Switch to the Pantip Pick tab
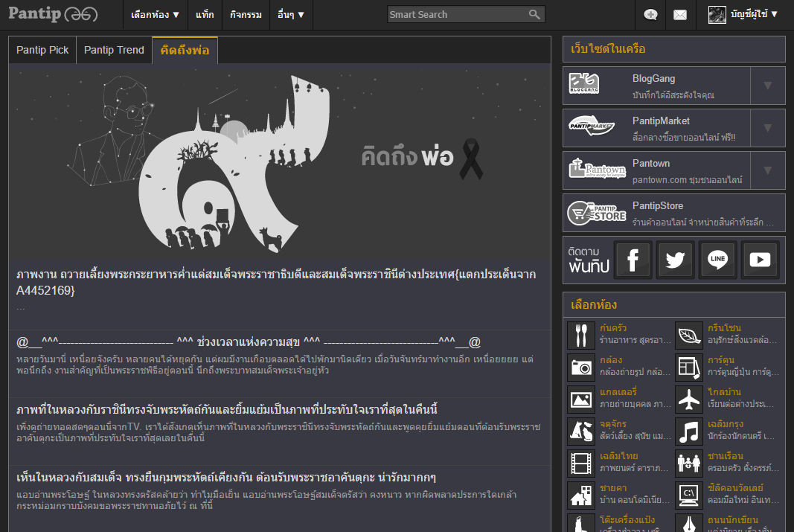Screen dimensions: 794x532 click(42, 50)
